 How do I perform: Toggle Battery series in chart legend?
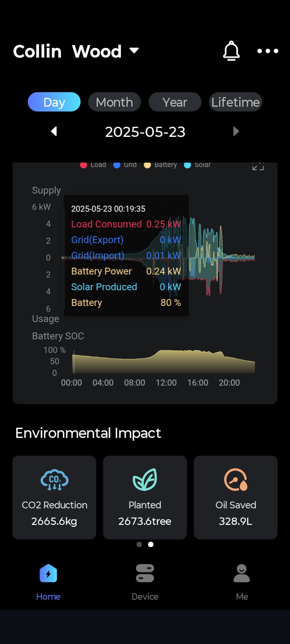[x=161, y=165]
